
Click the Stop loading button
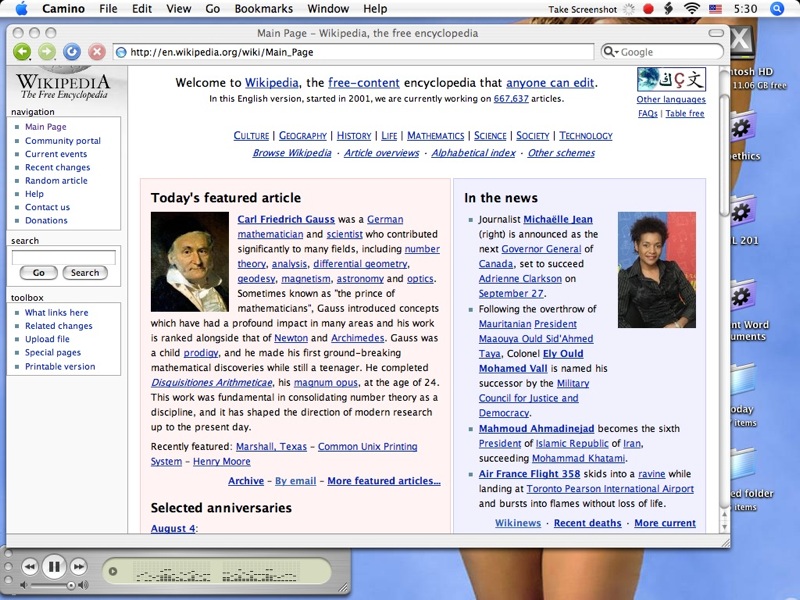pyautogui.click(x=97, y=51)
